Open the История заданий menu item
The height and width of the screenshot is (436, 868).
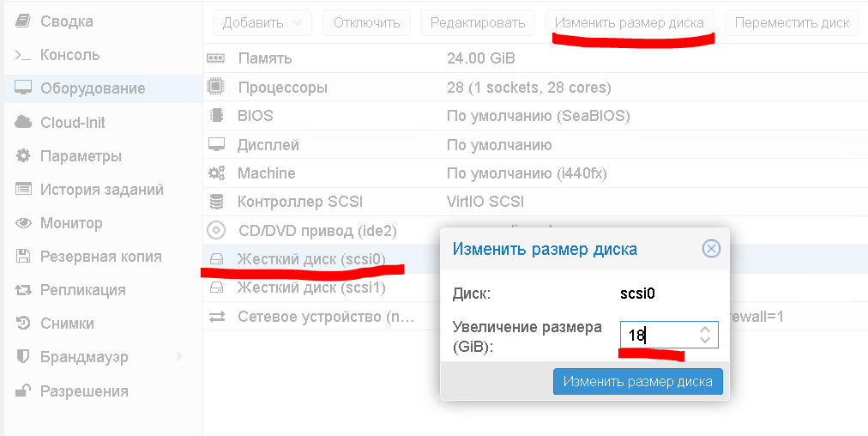click(x=101, y=190)
